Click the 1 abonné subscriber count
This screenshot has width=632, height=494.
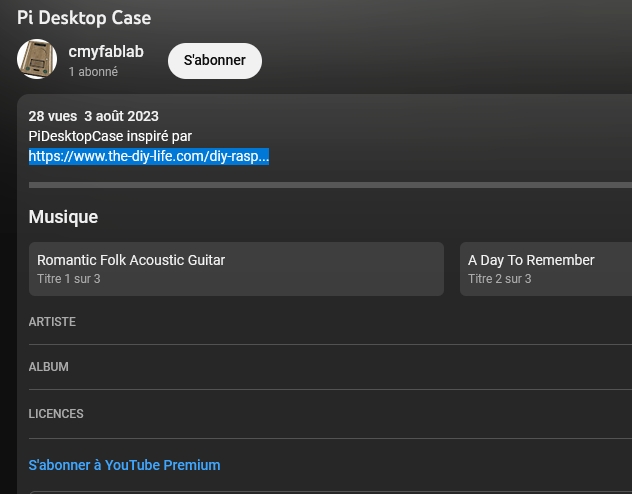[x=93, y=72]
